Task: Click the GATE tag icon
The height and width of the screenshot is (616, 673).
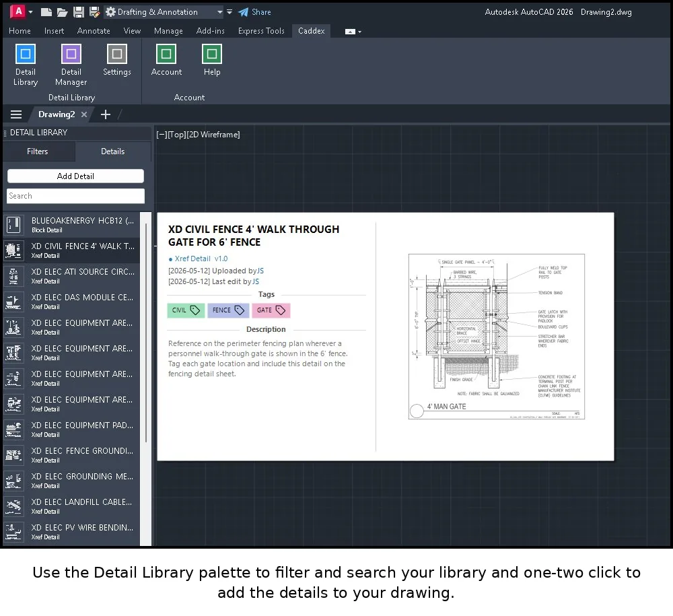Action: (x=280, y=310)
